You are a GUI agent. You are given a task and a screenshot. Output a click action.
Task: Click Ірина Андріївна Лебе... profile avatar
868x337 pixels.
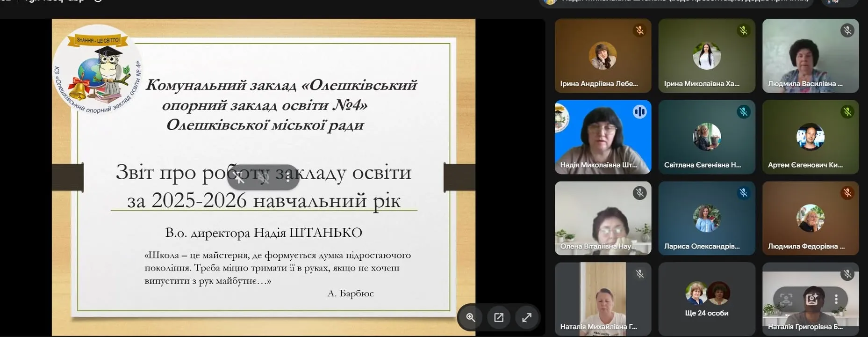(603, 56)
